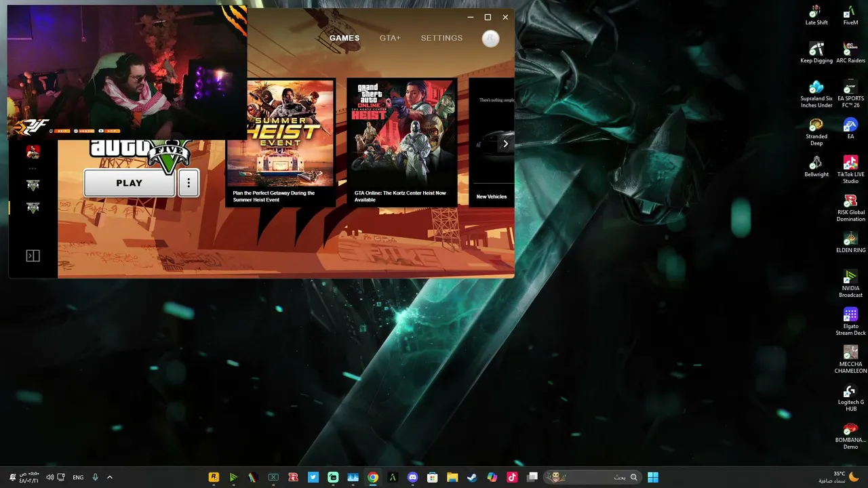868x488 pixels.
Task: Open Google Chrome from the taskbar
Action: [372, 477]
